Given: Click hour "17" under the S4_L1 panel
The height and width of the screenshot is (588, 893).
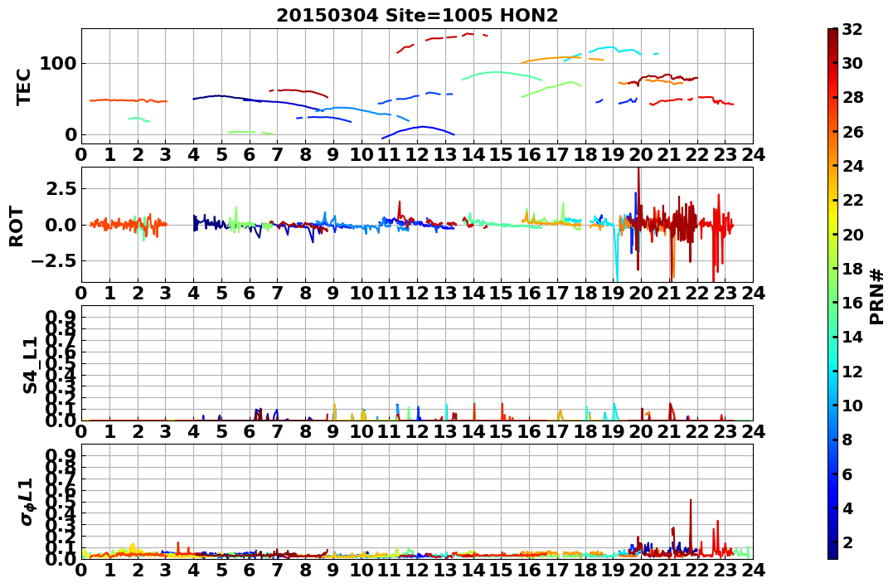Looking at the screenshot, I should 557,431.
